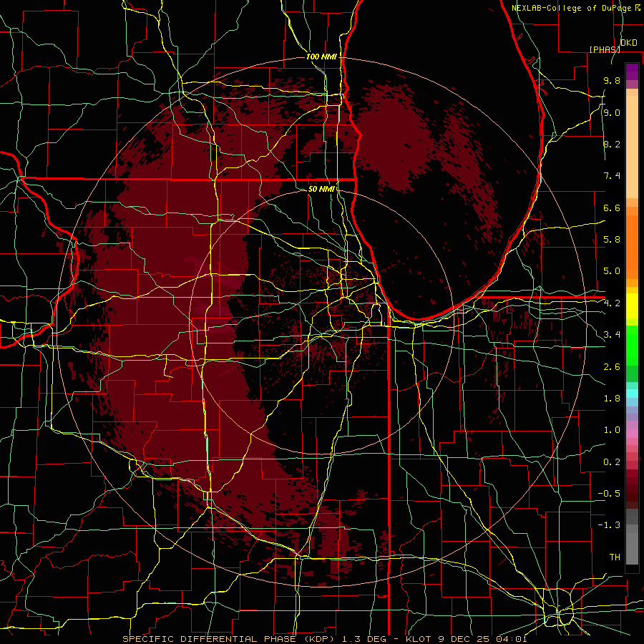Image resolution: width=644 pixels, height=644 pixels.
Task: Click the 2.6 value on the scale
Action: [x=612, y=367]
